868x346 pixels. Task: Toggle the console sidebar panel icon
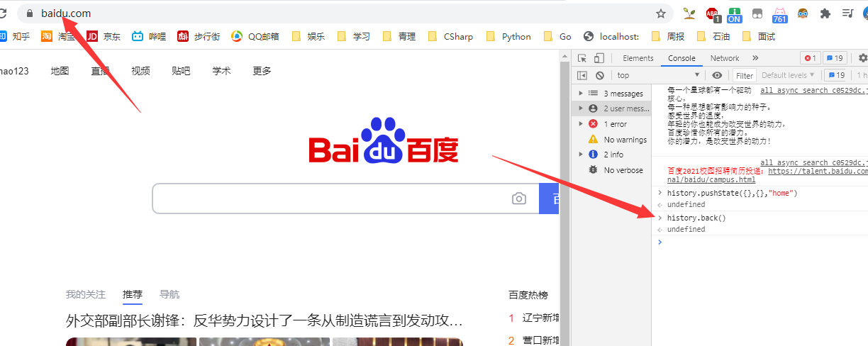(x=582, y=75)
